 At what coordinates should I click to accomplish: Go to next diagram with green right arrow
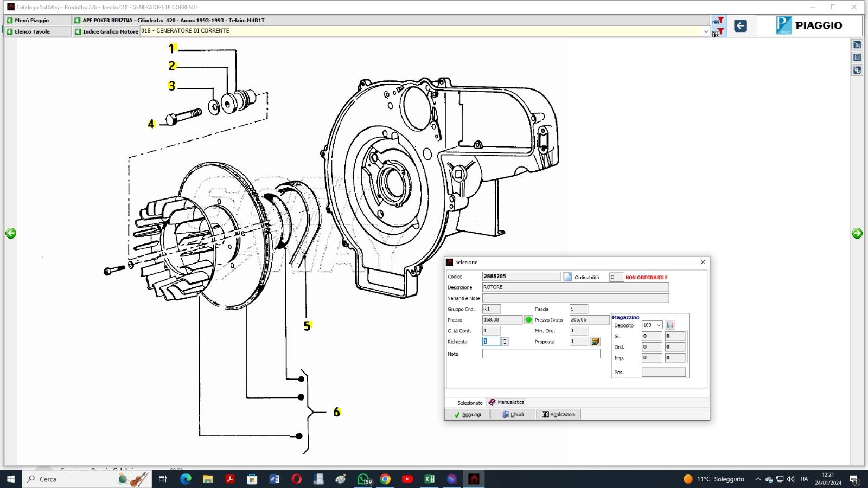pos(857,233)
